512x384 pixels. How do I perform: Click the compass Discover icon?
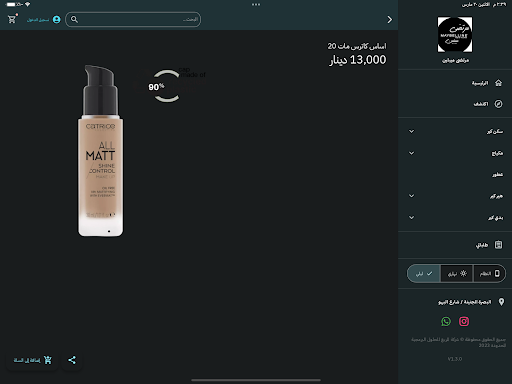coord(498,104)
